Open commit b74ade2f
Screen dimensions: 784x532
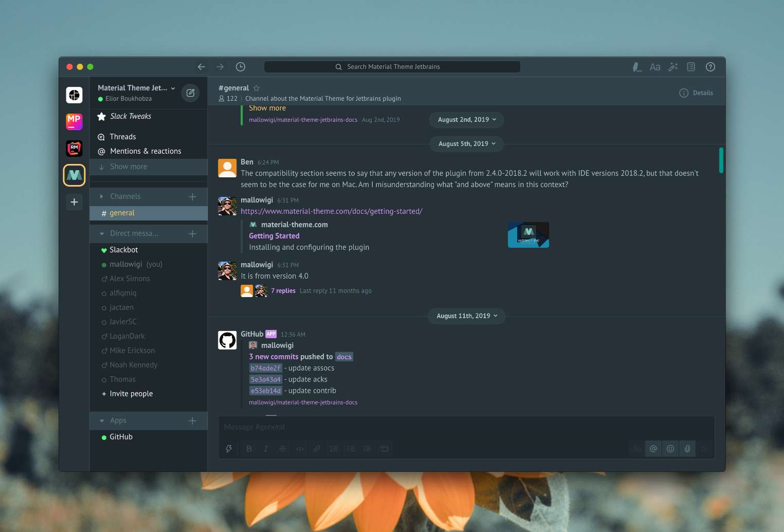266,368
